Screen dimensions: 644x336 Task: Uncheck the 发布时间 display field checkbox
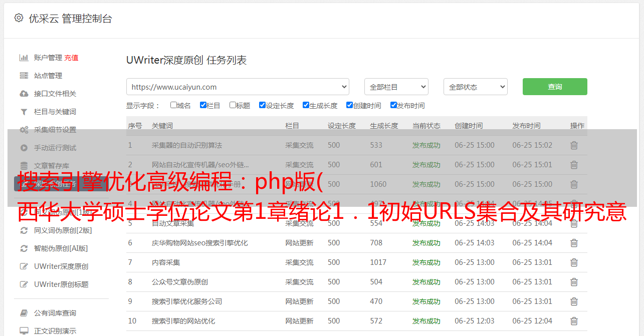[393, 105]
